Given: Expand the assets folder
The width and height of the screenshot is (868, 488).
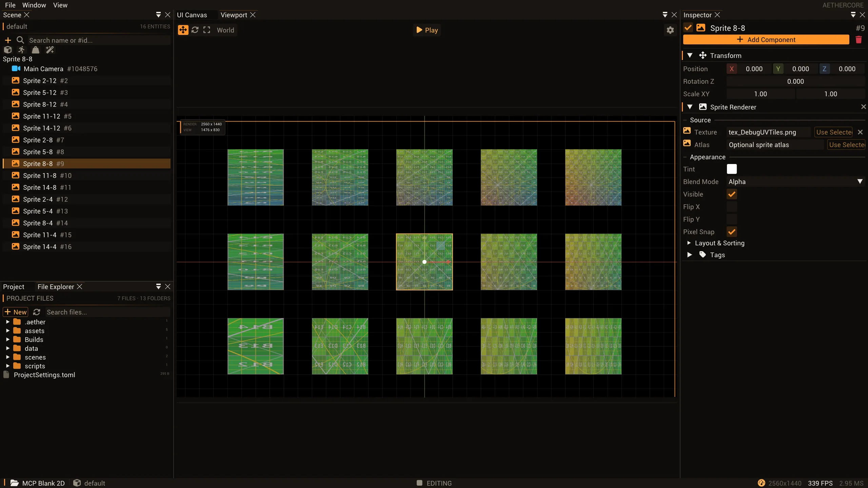Looking at the screenshot, I should pyautogui.click(x=8, y=330).
